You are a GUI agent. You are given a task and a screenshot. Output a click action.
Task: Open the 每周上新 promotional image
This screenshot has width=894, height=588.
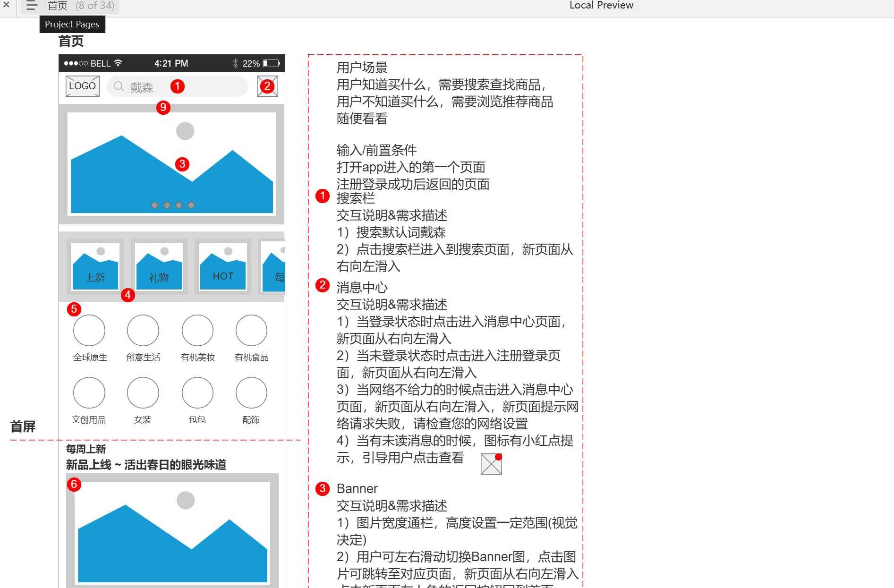pyautogui.click(x=172, y=531)
